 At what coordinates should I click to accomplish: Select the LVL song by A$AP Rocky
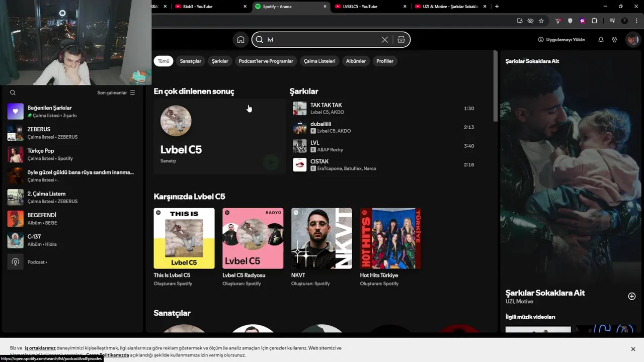(x=384, y=146)
